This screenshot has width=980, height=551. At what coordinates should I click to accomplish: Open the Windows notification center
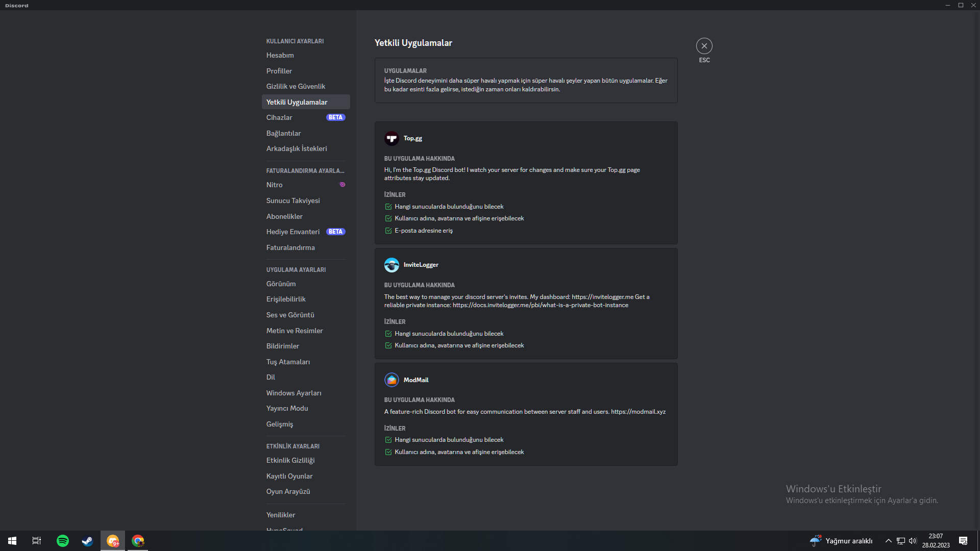(x=963, y=541)
